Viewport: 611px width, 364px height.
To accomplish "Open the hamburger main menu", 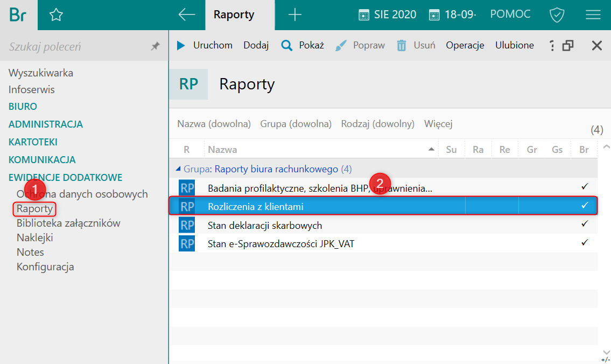I will click(593, 15).
